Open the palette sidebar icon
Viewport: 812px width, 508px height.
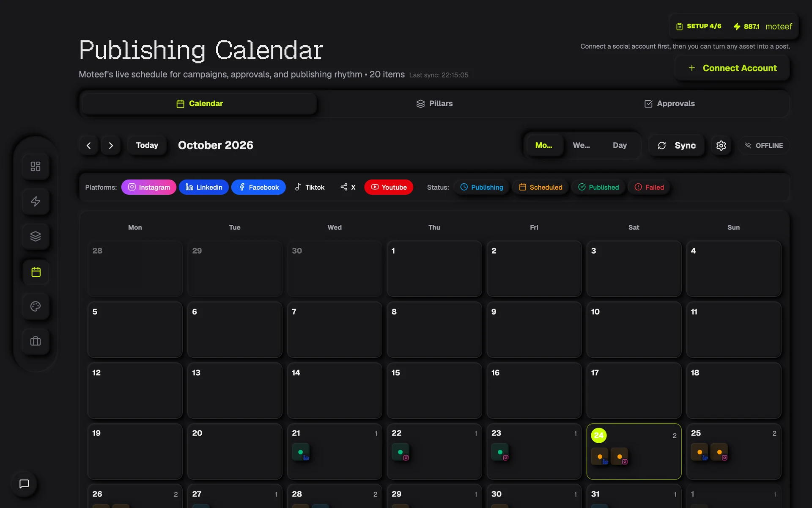point(36,306)
